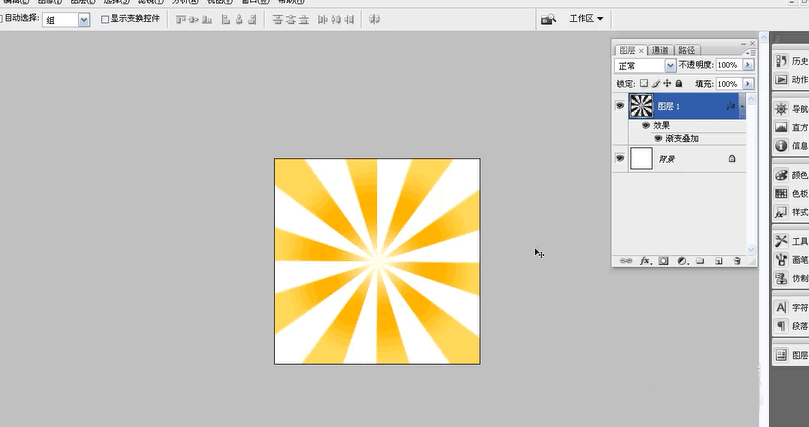Toggle visibility eye of 渐变叠加 effect

(x=658, y=138)
